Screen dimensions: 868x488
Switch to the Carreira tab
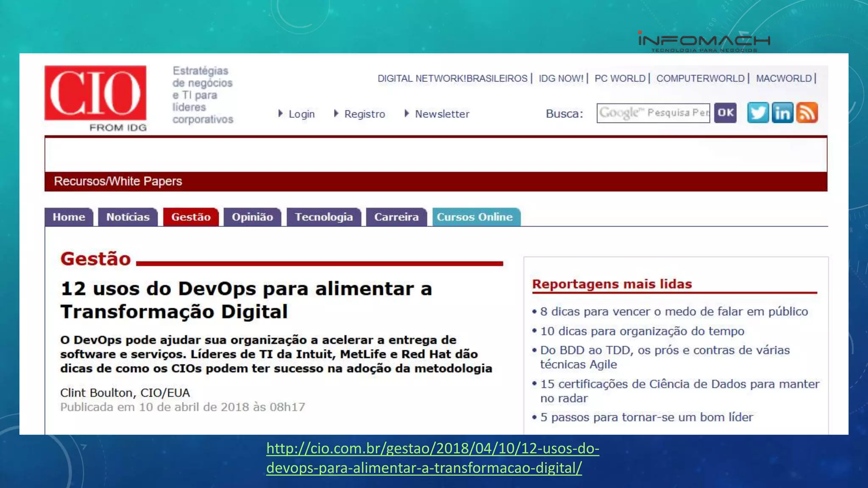click(x=396, y=217)
